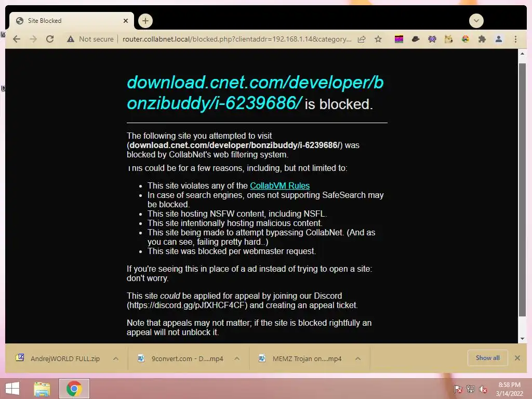Open the dark hat extension icon
This screenshot has width=532, height=399.
click(416, 39)
